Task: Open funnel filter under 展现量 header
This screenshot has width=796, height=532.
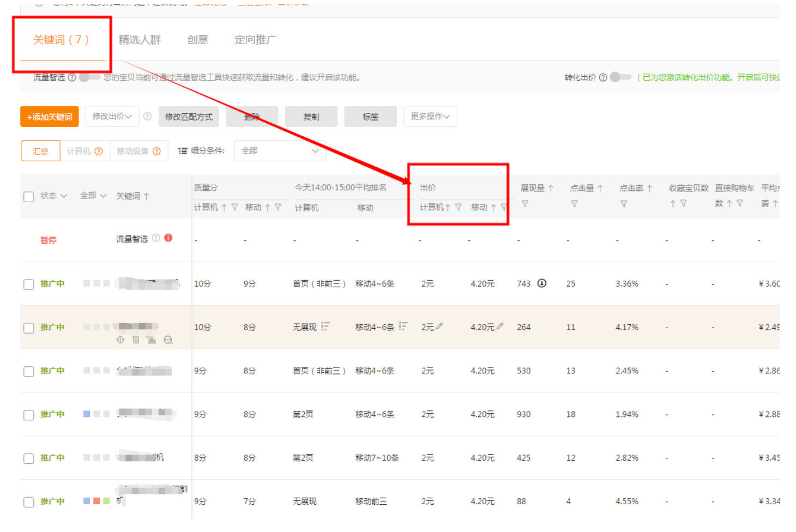Action: point(525,204)
